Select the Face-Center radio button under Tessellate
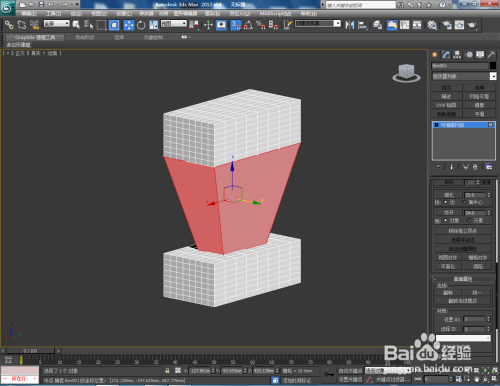The image size is (500, 386). (x=464, y=202)
